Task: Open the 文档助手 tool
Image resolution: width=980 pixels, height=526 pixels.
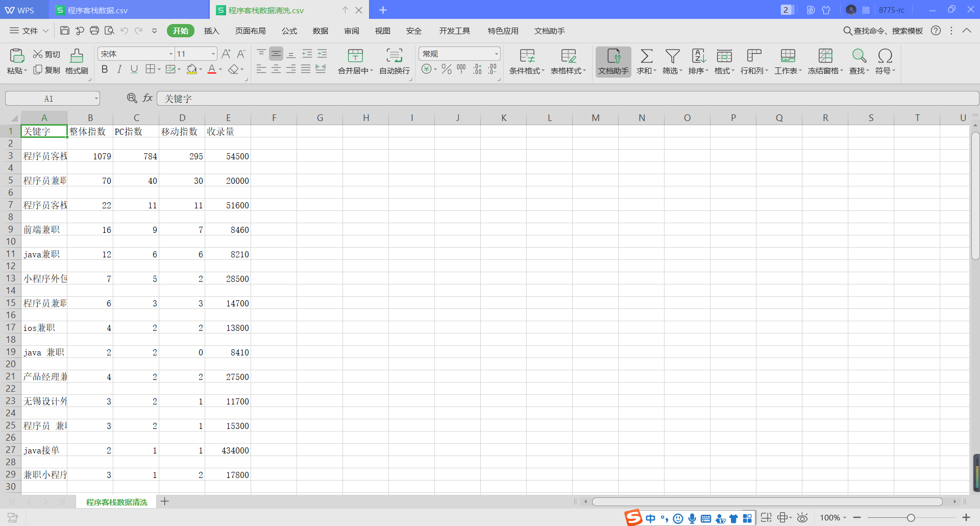Action: coord(614,61)
